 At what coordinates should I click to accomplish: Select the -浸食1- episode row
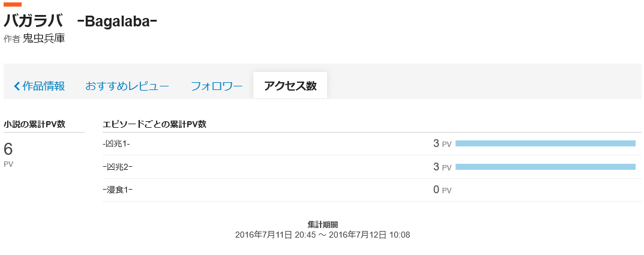point(118,190)
